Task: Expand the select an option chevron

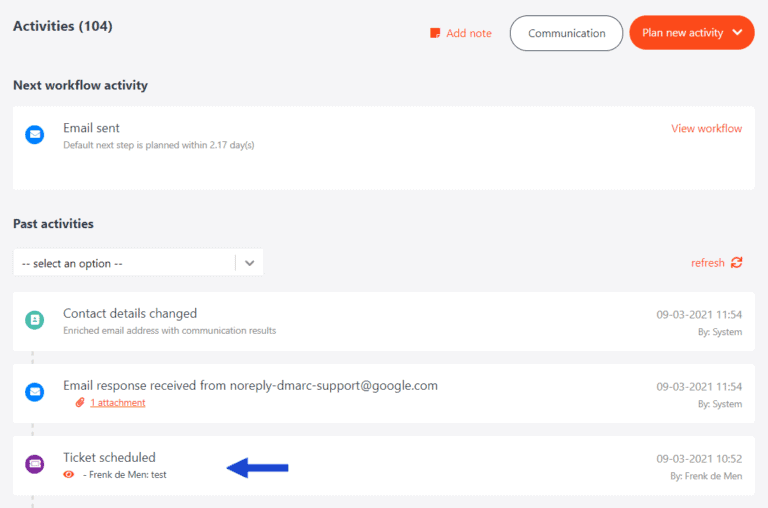Action: (x=250, y=263)
